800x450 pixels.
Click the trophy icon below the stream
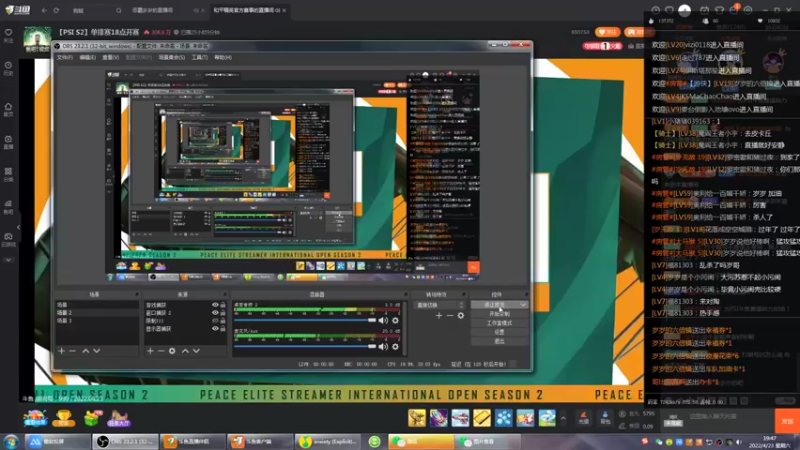point(64,418)
